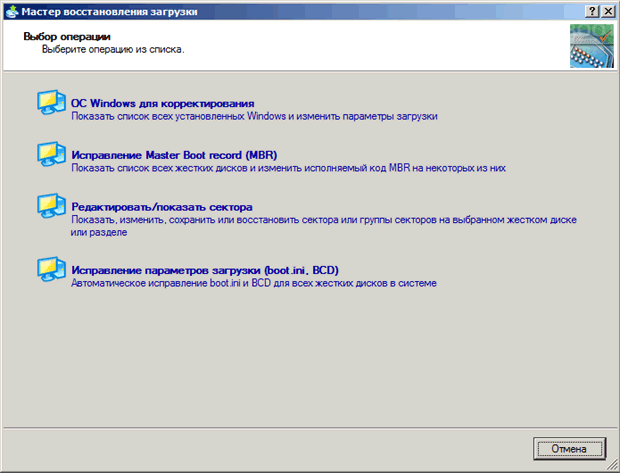
Task: Click the monitor icon beside Исправление параметров загрузки
Action: click(51, 269)
